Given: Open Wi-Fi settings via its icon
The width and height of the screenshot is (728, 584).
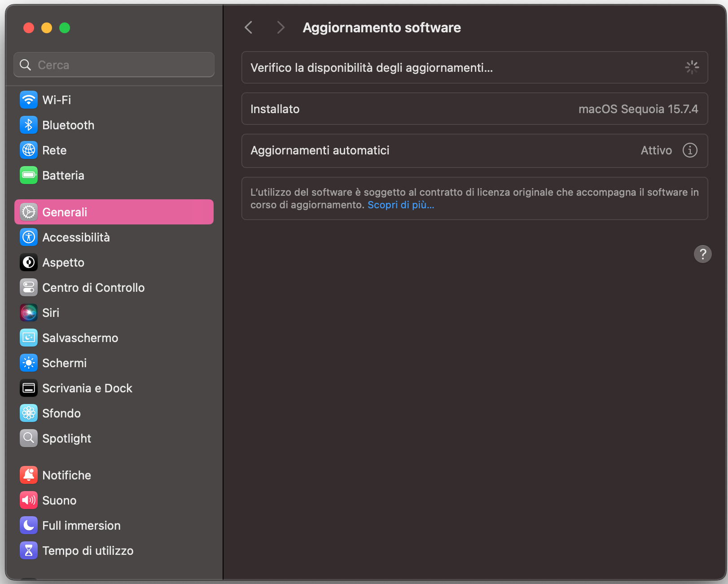Looking at the screenshot, I should click(29, 100).
